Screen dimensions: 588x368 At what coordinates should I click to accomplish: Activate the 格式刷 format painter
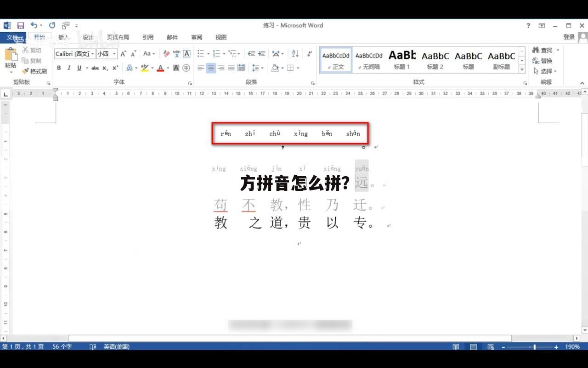point(34,71)
